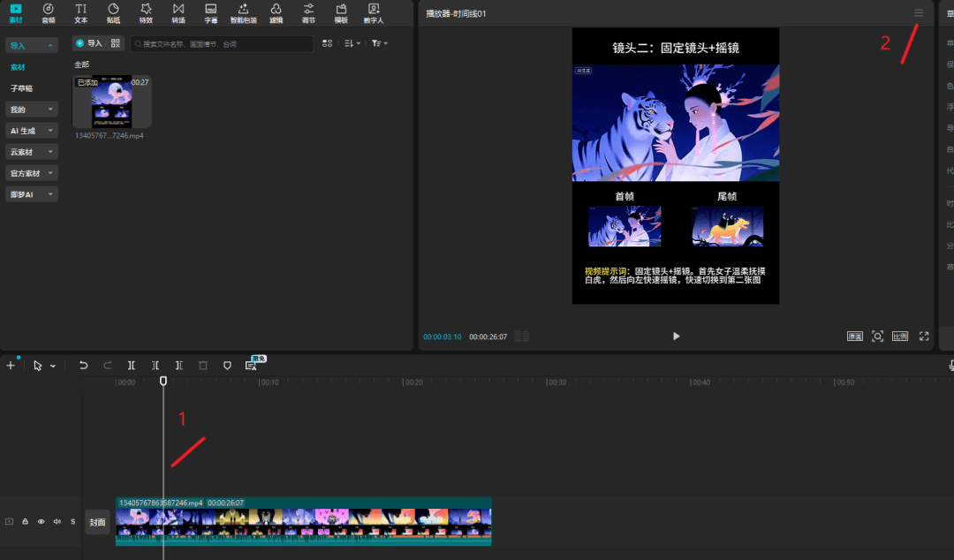Click the 导入 import button with plus icon
Image resolution: width=954 pixels, height=560 pixels.
[x=88, y=43]
